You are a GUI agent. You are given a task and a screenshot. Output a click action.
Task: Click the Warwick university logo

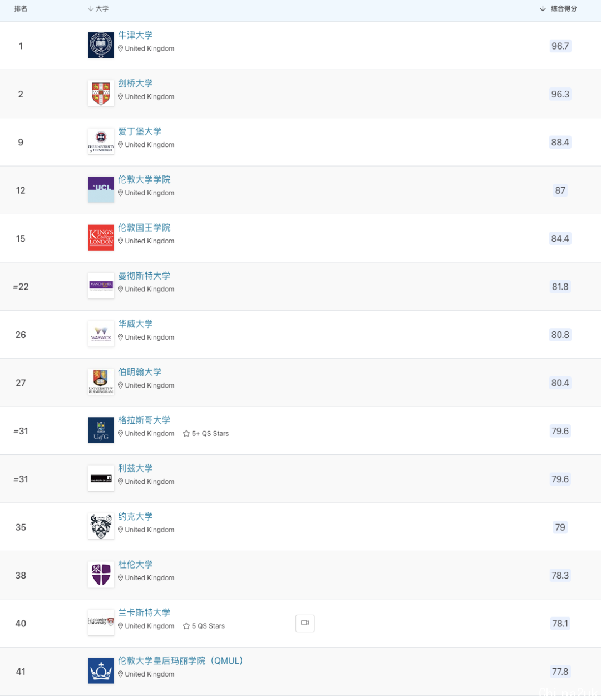tap(101, 334)
